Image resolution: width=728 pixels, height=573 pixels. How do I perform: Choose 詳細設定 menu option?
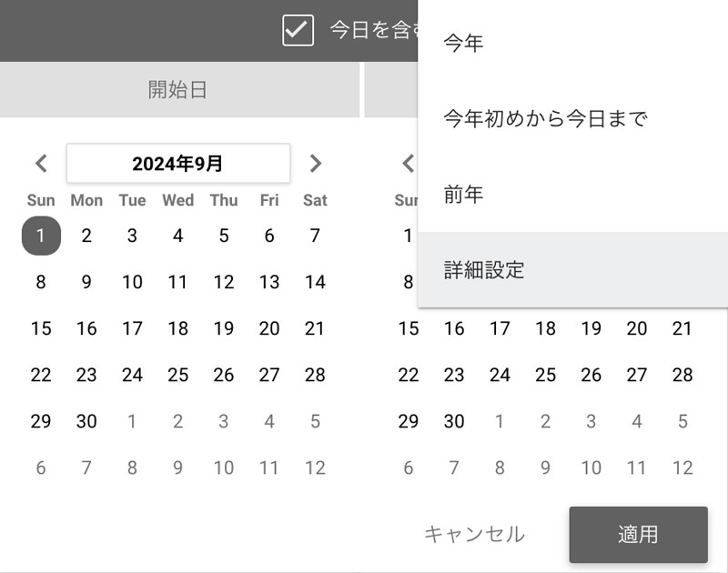pos(572,269)
